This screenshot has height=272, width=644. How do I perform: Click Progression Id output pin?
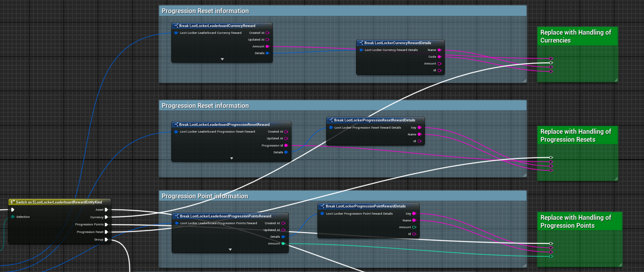(286, 145)
